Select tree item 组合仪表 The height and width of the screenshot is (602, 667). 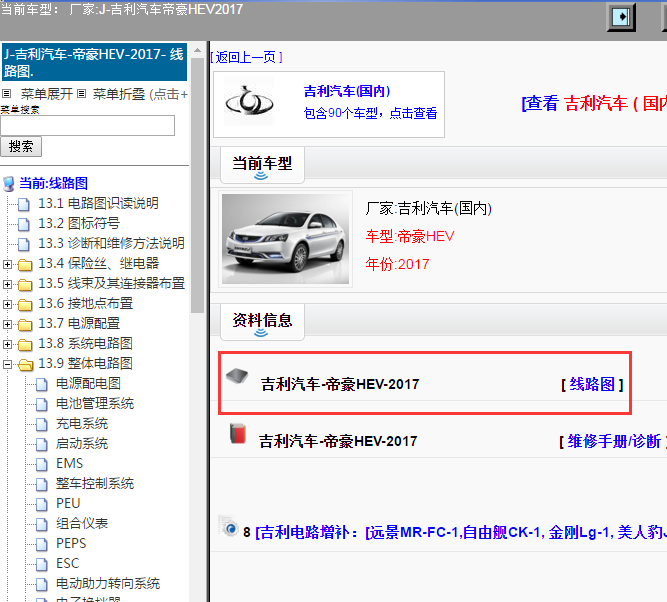82,524
